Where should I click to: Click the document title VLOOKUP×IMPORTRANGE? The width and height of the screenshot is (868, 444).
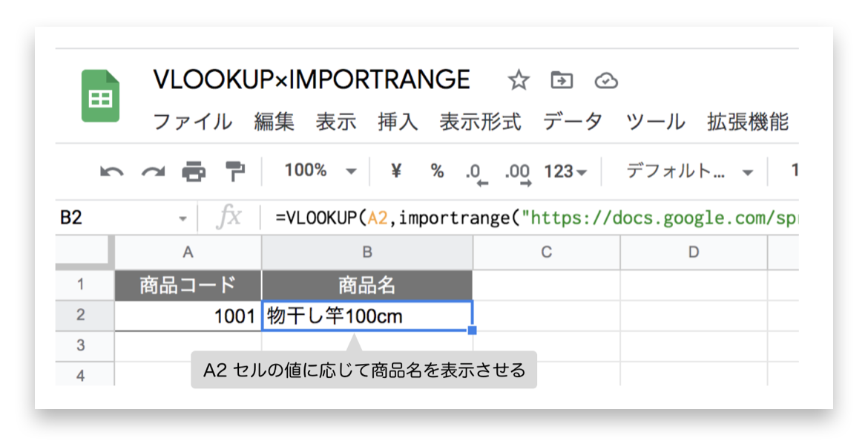pos(312,80)
